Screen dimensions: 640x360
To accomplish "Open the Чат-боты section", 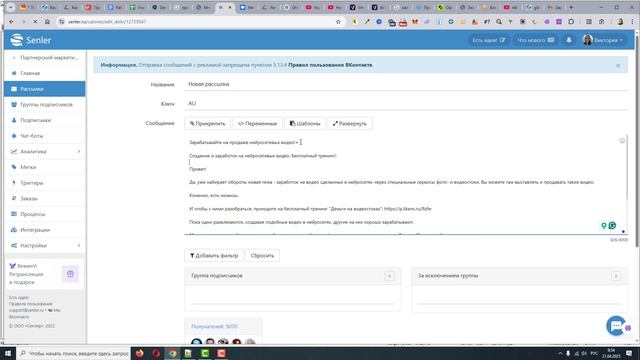I will click(45, 136).
